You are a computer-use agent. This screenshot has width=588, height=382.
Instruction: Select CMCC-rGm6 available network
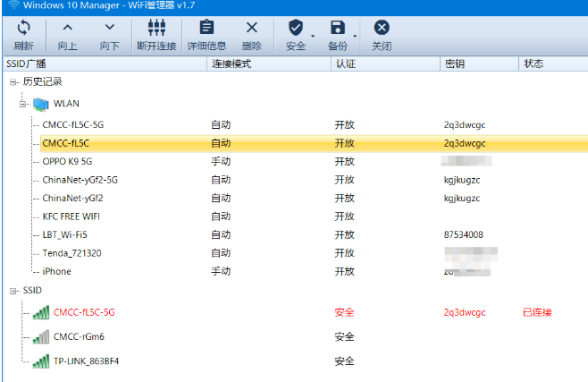[x=79, y=337]
